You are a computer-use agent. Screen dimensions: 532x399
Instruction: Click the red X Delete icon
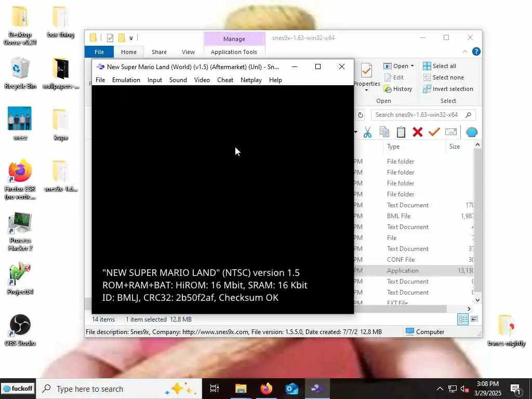click(418, 132)
